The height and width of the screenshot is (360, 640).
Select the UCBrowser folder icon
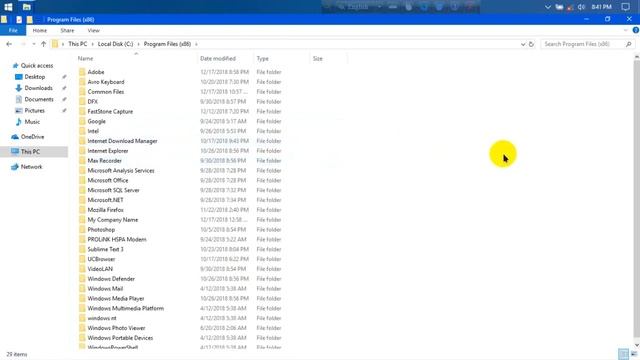82,259
